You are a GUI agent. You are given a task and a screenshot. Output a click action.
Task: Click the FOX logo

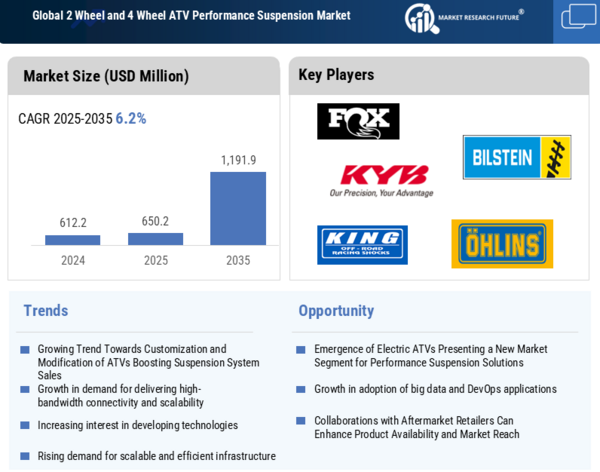tap(358, 121)
